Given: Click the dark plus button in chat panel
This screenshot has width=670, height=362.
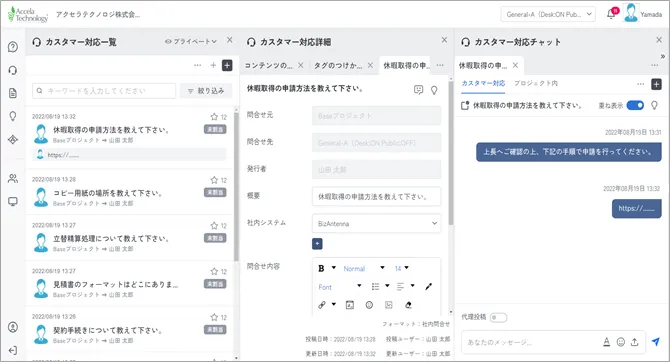Looking at the screenshot, I should (656, 84).
